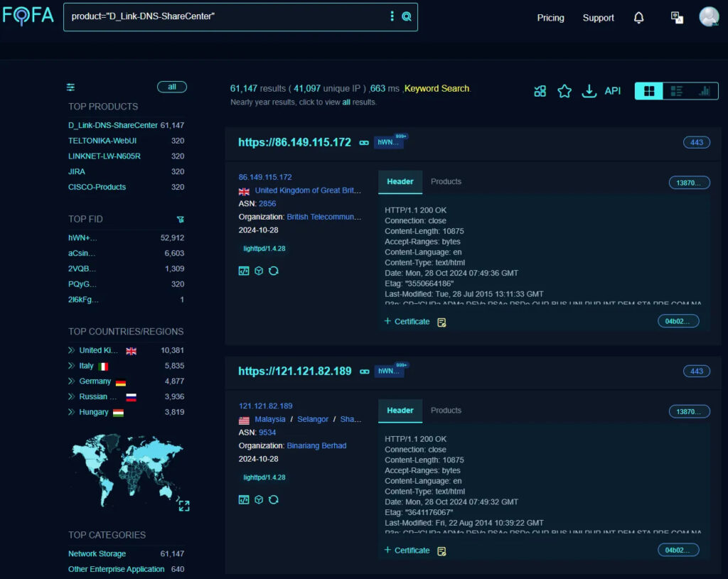Click cube icon under 121.121.82.189

259,499
